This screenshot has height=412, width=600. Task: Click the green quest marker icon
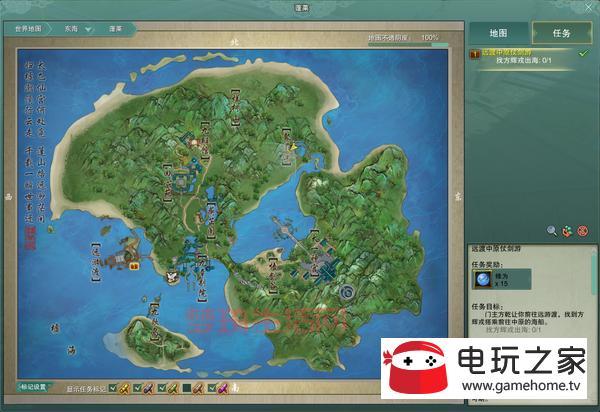173,389
